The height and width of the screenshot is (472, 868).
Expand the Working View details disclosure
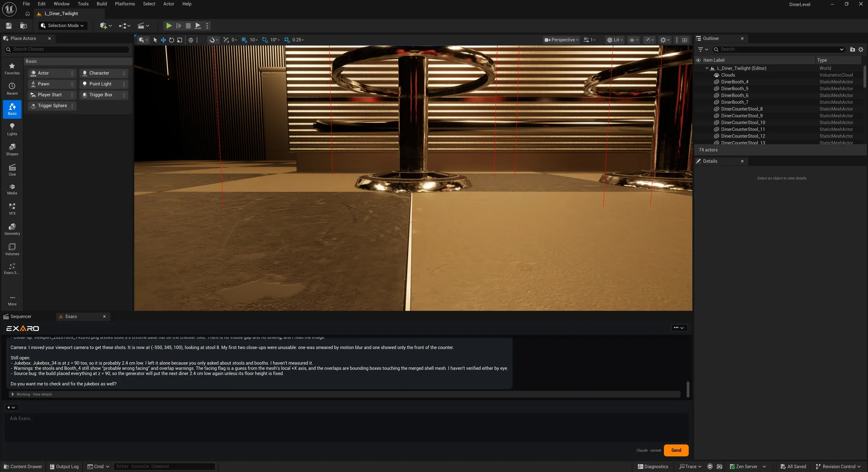click(x=13, y=394)
